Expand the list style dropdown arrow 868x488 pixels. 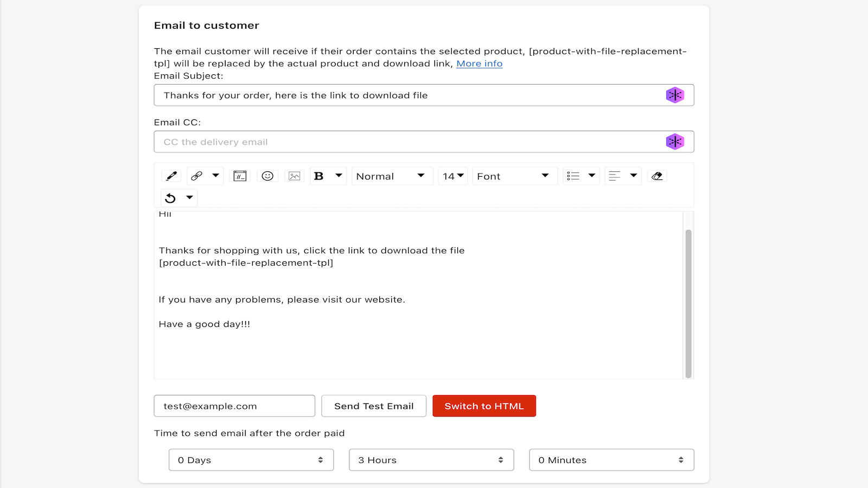point(591,176)
